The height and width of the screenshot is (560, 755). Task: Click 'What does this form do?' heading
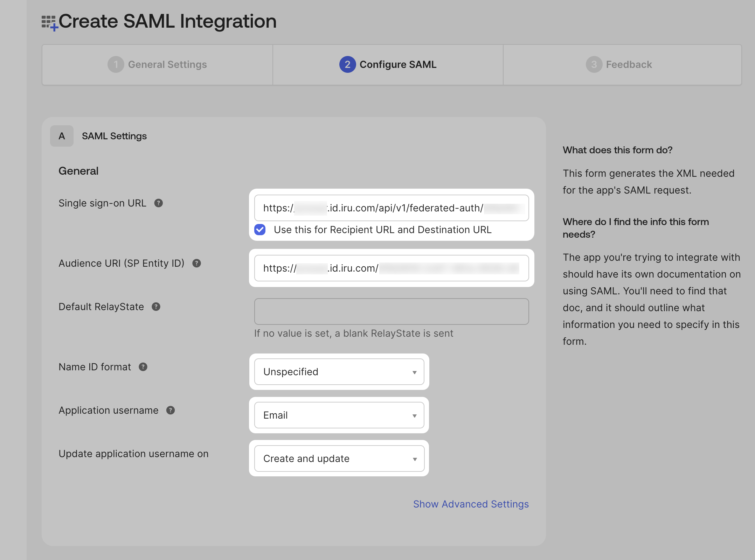click(x=618, y=150)
